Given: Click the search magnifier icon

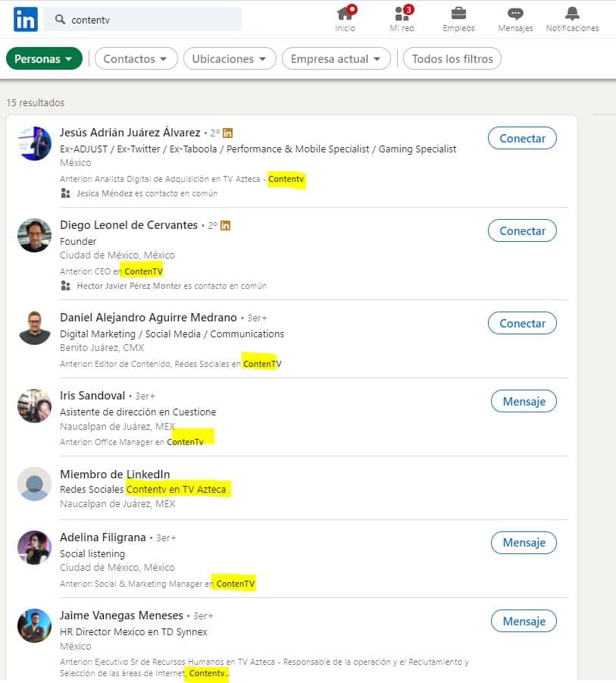Looking at the screenshot, I should click(60, 19).
